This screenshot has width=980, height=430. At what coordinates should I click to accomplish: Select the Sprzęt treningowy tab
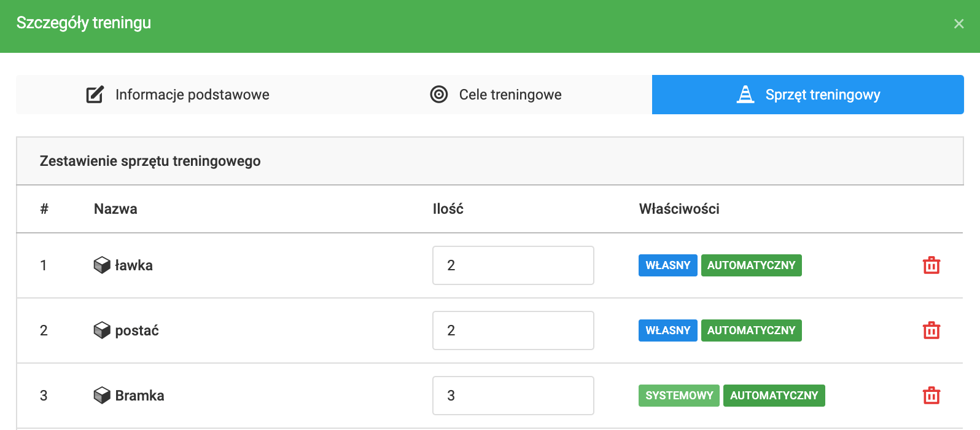click(x=808, y=95)
